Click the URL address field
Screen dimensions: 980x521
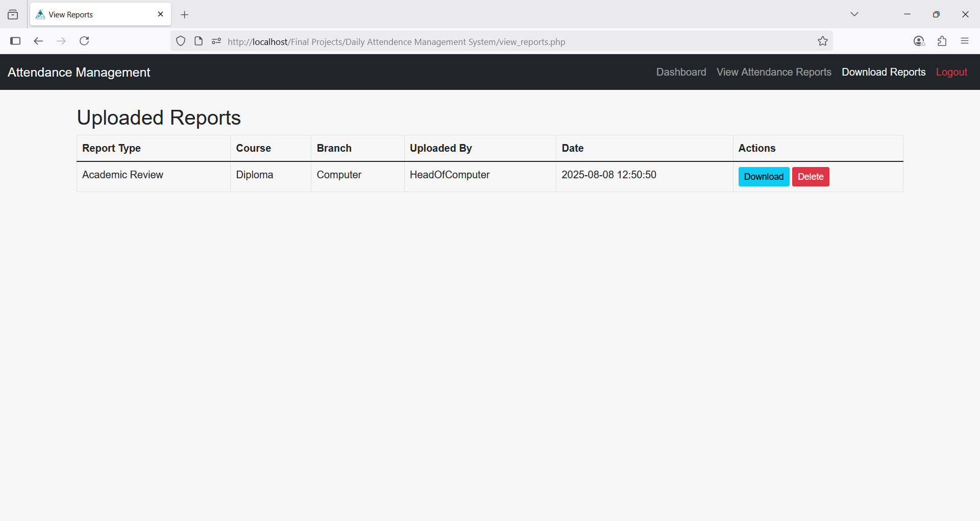point(459,42)
